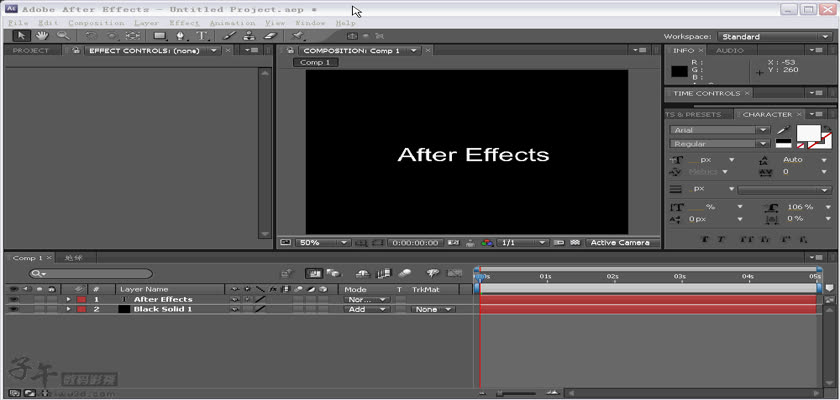840x400 pixels.
Task: Enable the Shy layers timeline switch
Action: (363, 274)
